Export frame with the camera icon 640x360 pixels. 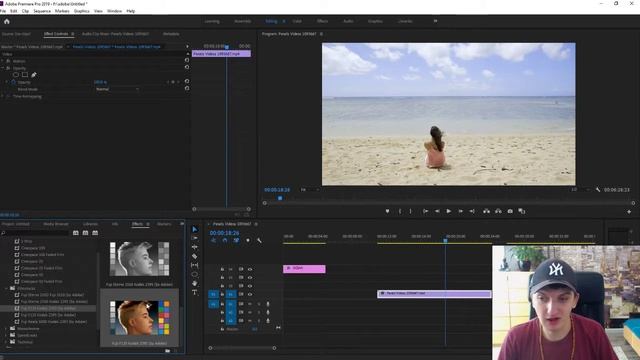pyautogui.click(x=510, y=211)
